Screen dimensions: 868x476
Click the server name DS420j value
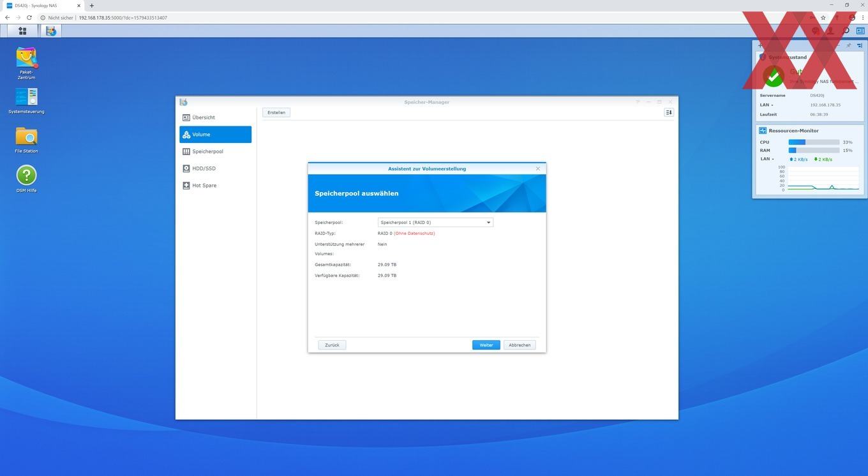point(817,96)
